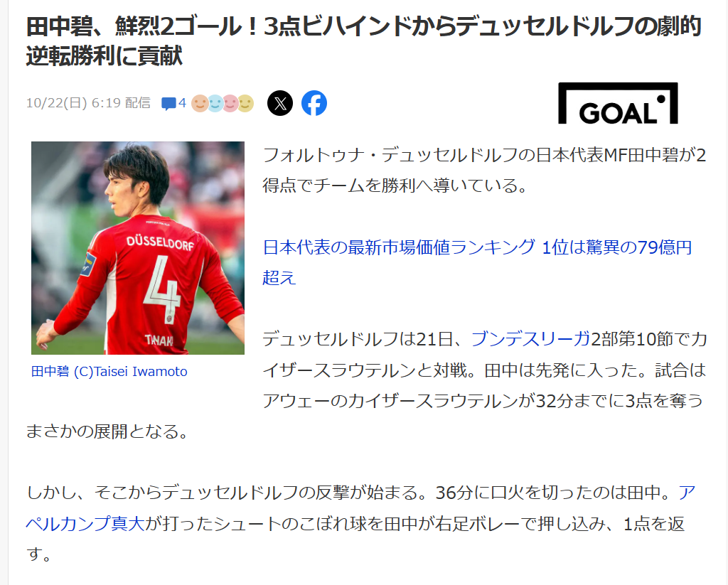728x585 pixels.
Task: Enlarge the Tanaka Düsseldorf jersey photo
Action: tap(138, 248)
